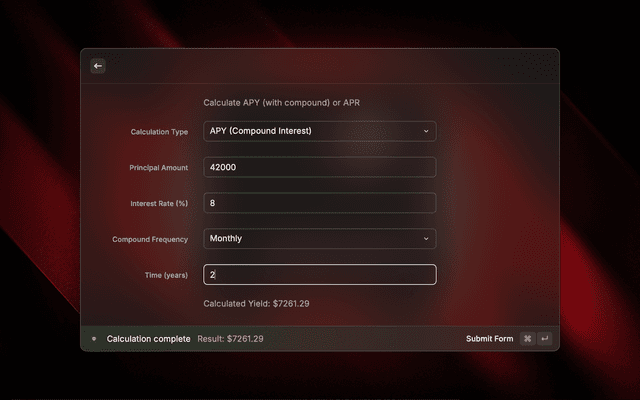Click chevron on APY (Compound Interest) selector
Image resolution: width=640 pixels, height=400 pixels.
pos(425,131)
